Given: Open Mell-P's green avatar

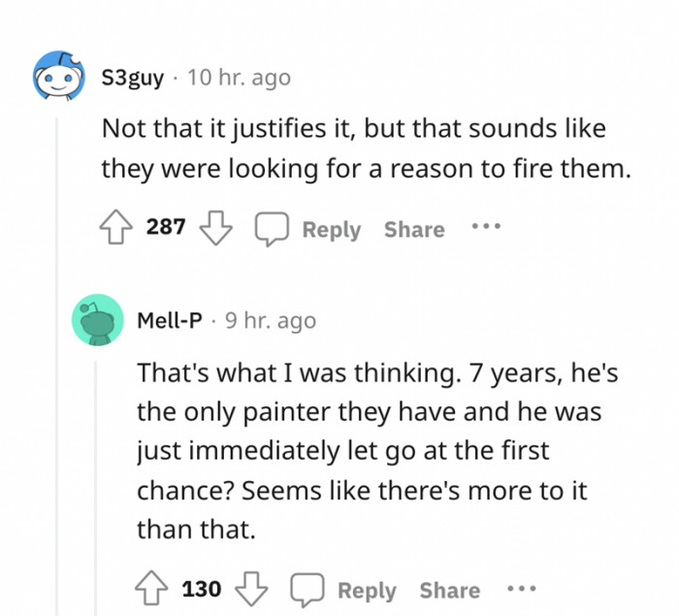Looking at the screenshot, I should tap(97, 319).
